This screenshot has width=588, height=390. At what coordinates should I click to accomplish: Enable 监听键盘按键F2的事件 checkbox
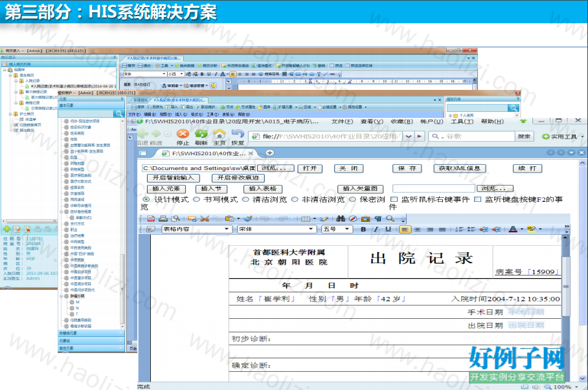[477, 199]
